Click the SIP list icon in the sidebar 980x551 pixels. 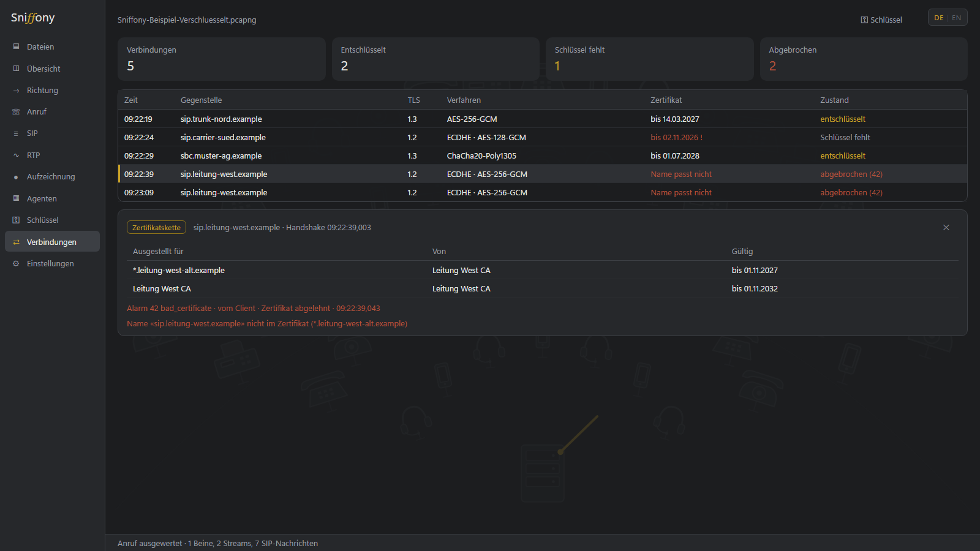click(16, 133)
